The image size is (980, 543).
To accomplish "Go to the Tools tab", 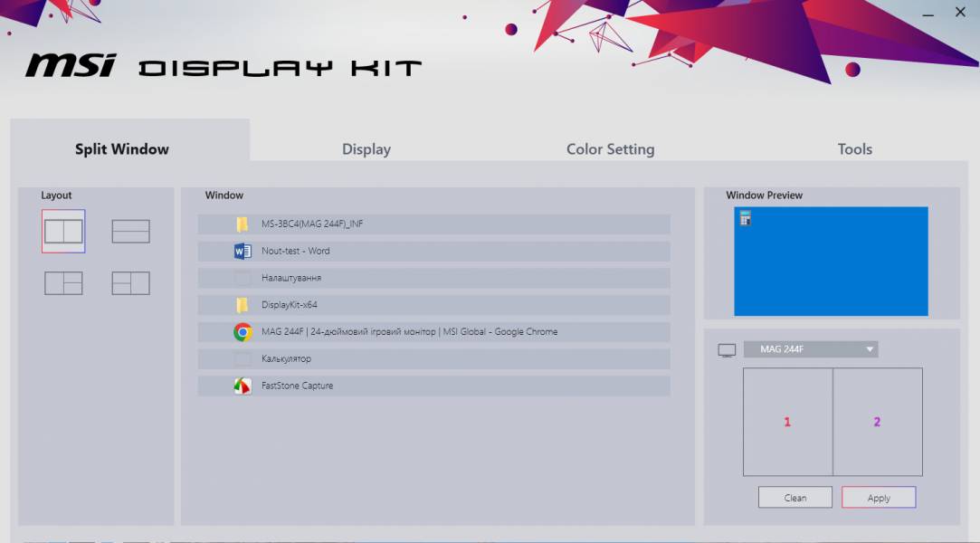I will [854, 149].
